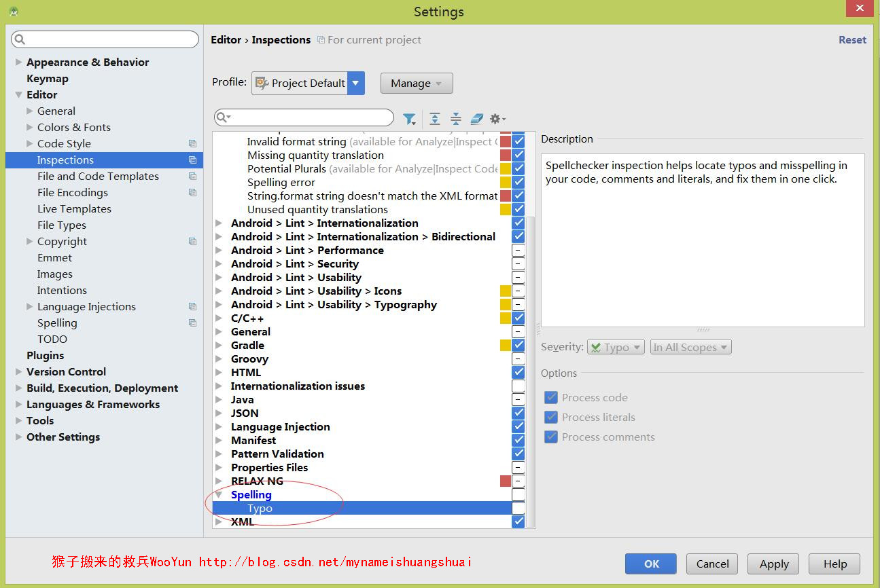Toggle the Process code option
The image size is (880, 588).
point(551,397)
